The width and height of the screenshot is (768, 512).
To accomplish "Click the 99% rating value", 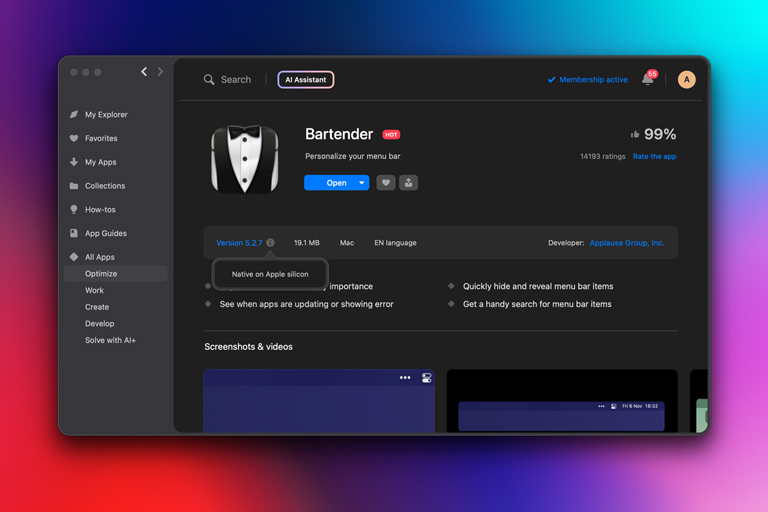I will (660, 134).
